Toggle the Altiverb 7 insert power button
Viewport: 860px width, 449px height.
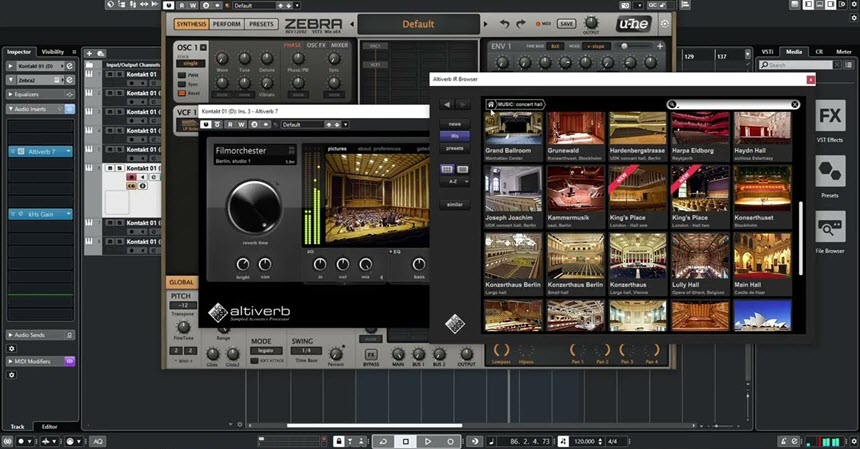[x=13, y=151]
